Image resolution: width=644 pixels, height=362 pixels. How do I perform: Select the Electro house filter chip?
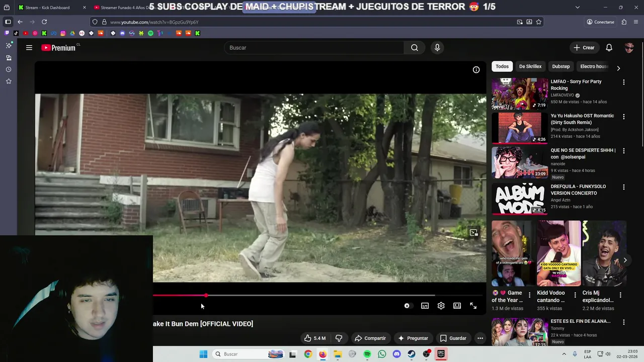point(594,66)
